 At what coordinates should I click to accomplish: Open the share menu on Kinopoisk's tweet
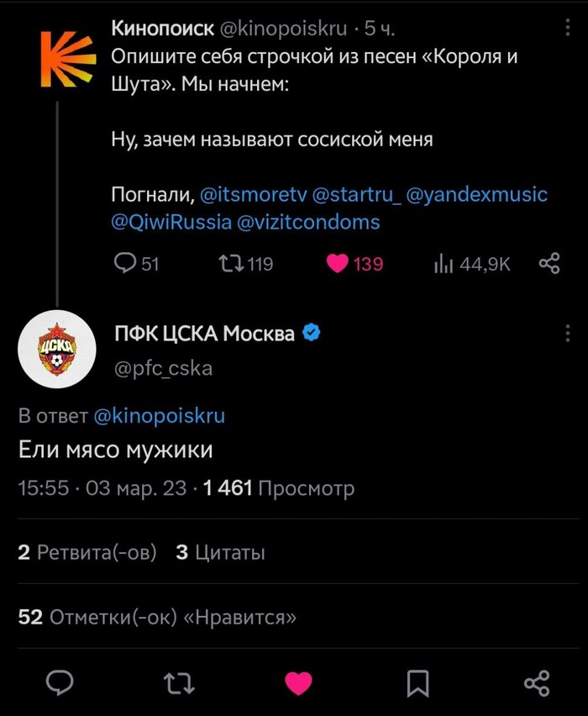click(550, 262)
